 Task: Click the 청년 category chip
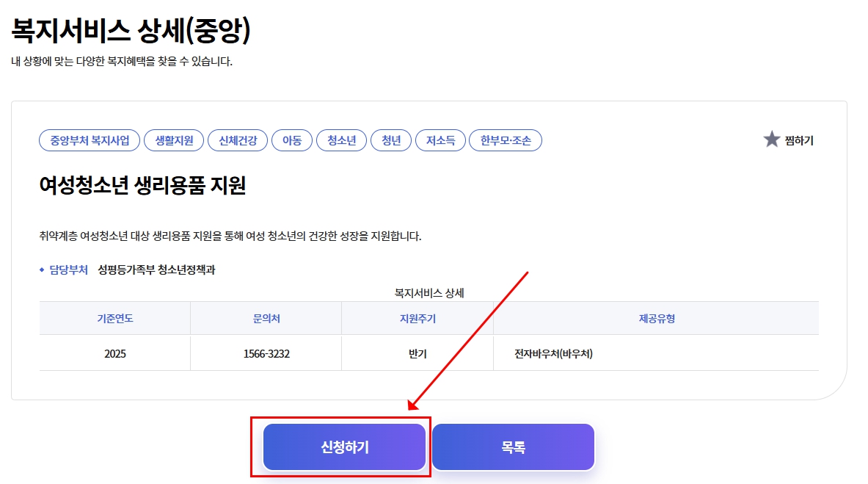tap(391, 140)
